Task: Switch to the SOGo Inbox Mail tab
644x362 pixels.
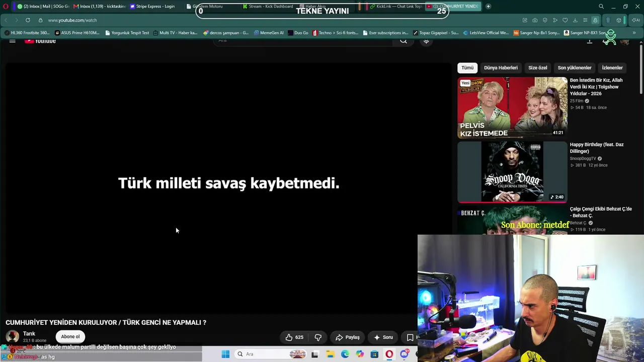Action: 42,7
